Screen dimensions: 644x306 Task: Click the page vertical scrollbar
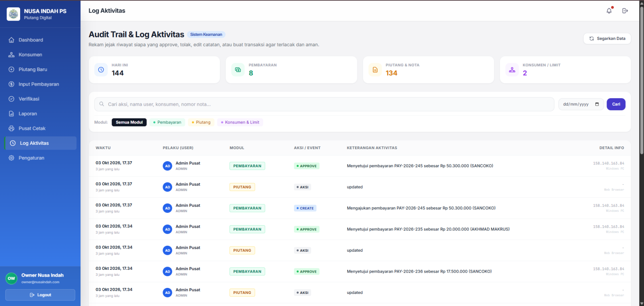[642, 80]
